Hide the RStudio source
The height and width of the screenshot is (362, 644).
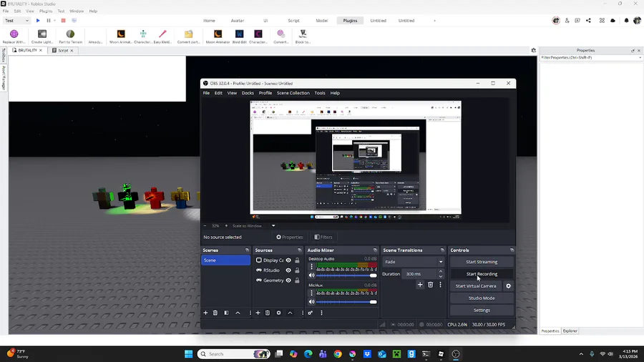point(288,270)
